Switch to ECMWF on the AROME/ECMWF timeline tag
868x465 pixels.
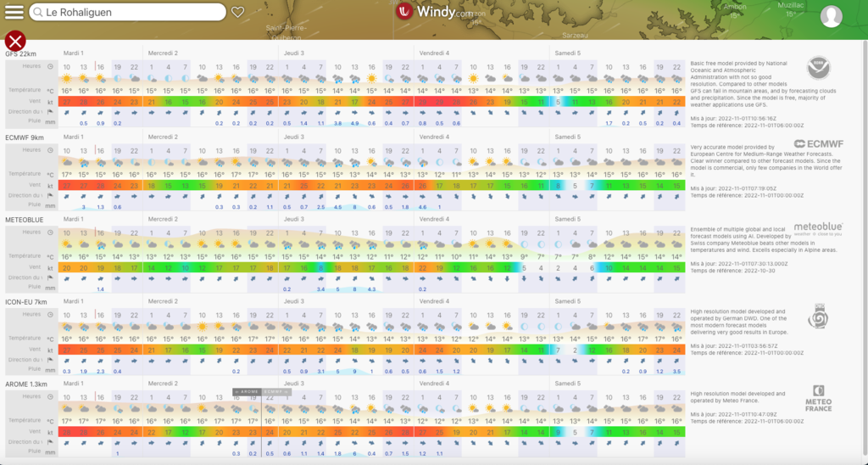point(275,392)
